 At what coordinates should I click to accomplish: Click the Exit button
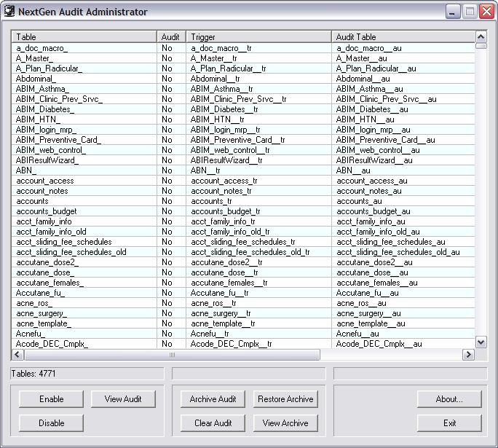coord(449,423)
